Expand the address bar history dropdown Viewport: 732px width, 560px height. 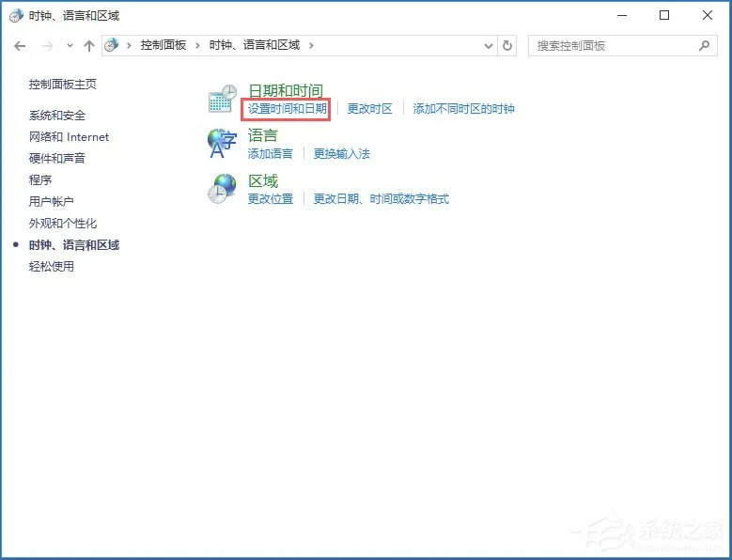click(x=488, y=45)
